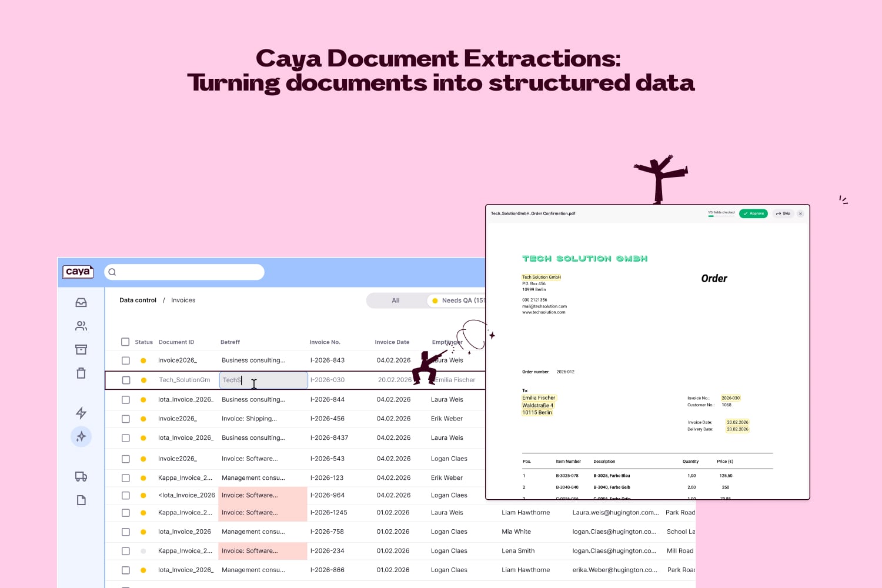This screenshot has width=882, height=588.
Task: Select the checkbox for invoice I-2026-456
Action: click(x=125, y=419)
